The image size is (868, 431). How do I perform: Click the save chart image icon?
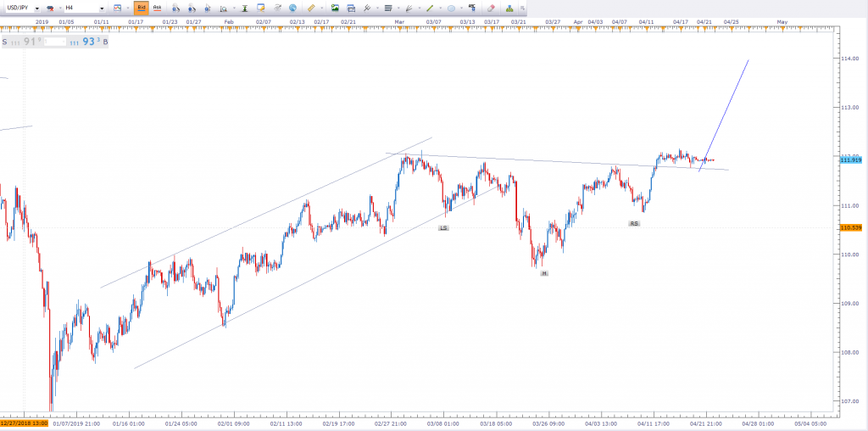(x=335, y=8)
